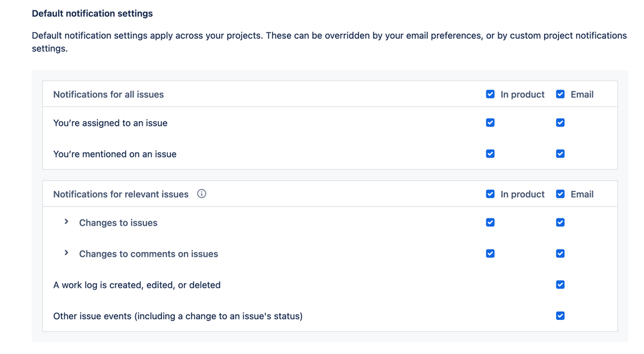The image size is (644, 354).
Task: Uncheck Email for work log events
Action: tap(560, 284)
